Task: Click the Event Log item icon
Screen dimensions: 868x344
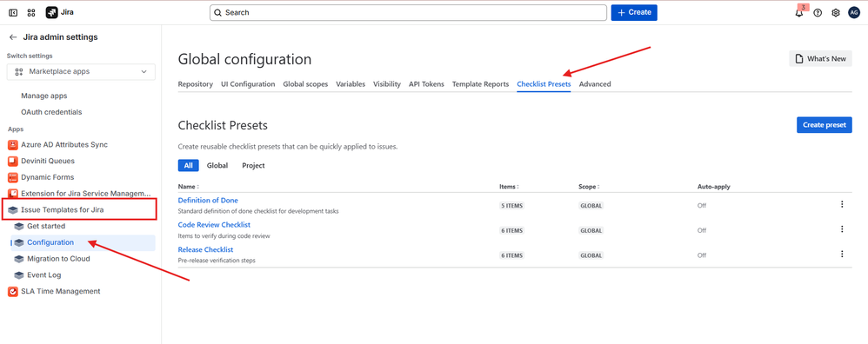Action: (x=19, y=275)
